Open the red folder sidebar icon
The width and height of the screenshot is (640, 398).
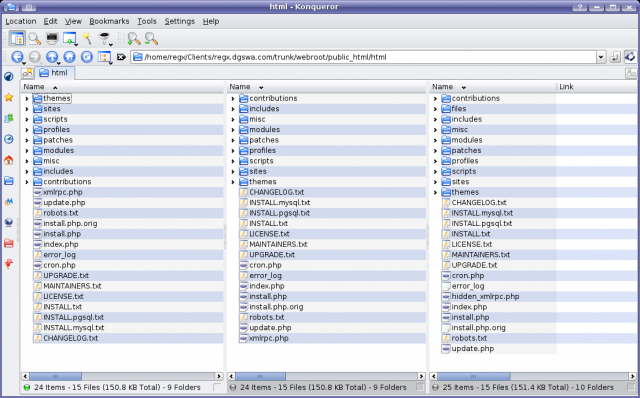pyautogui.click(x=9, y=243)
